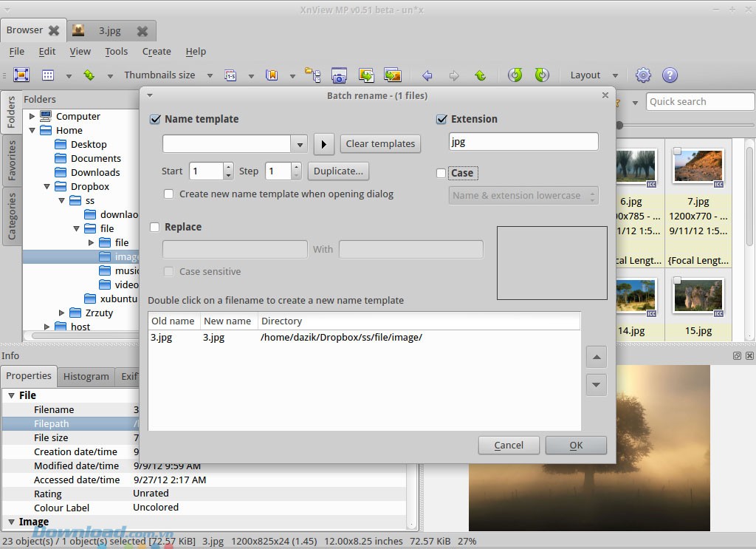Switch to the Histogram tab
This screenshot has width=756, height=549.
point(86,376)
